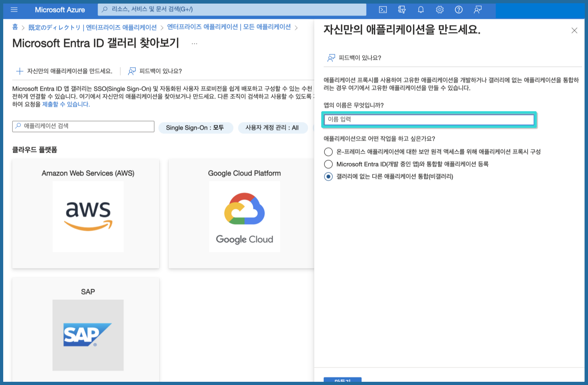Viewport: 588px width, 385px height.
Task: Open the ellipsis menu beside gallery title
Action: [194, 43]
